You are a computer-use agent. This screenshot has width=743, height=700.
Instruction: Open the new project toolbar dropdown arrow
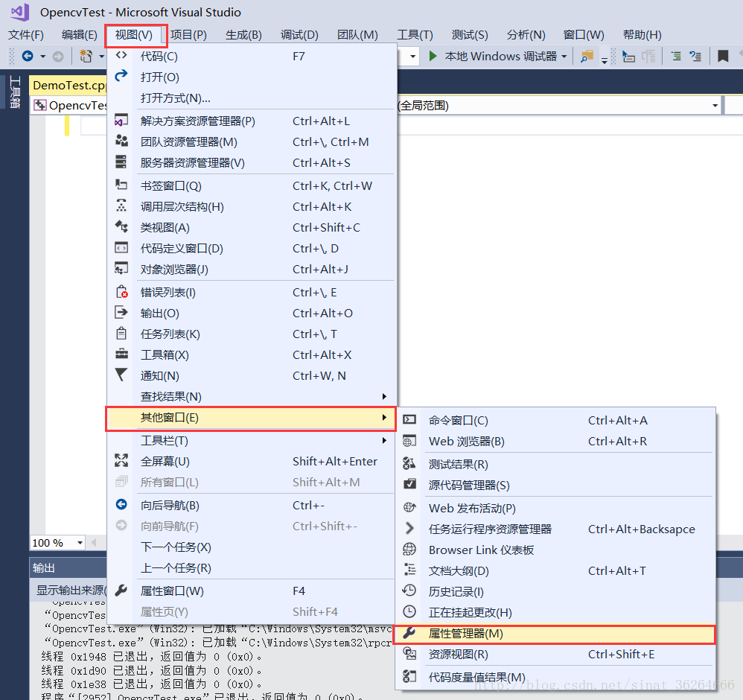[x=101, y=57]
